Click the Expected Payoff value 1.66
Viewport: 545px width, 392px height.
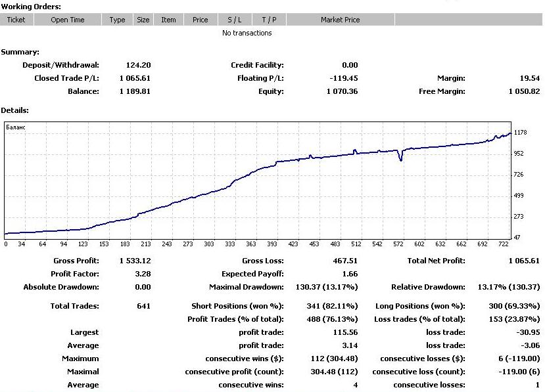[x=350, y=274]
